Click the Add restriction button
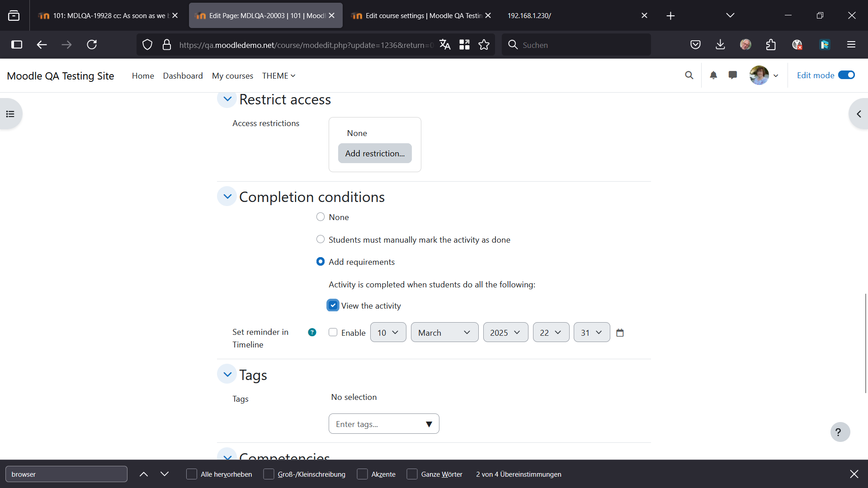This screenshot has height=488, width=868. 375,154
